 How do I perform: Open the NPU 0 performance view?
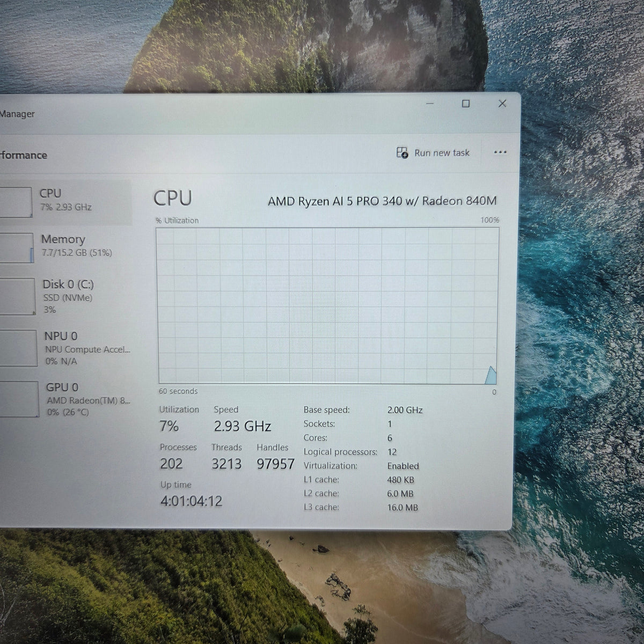[x=65, y=348]
